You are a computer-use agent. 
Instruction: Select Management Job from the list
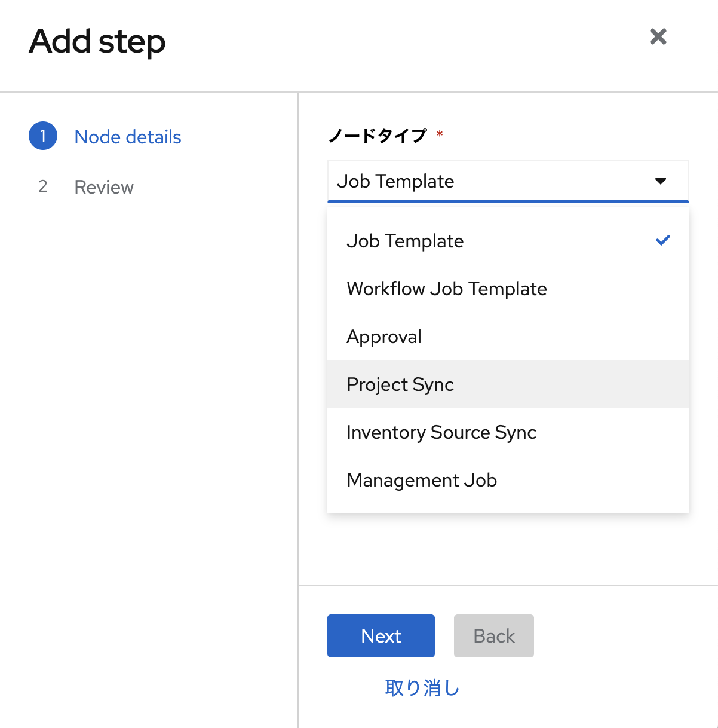pos(508,480)
